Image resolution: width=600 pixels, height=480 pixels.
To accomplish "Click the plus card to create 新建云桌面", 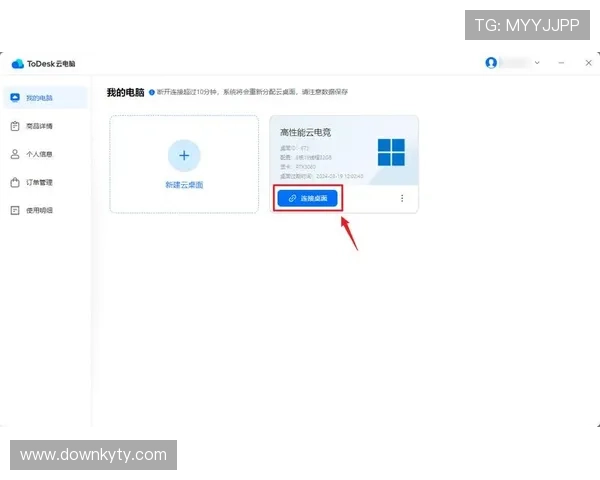I will click(184, 164).
